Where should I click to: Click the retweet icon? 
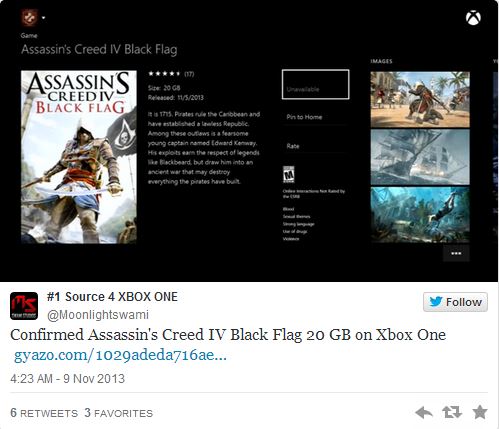point(452,413)
